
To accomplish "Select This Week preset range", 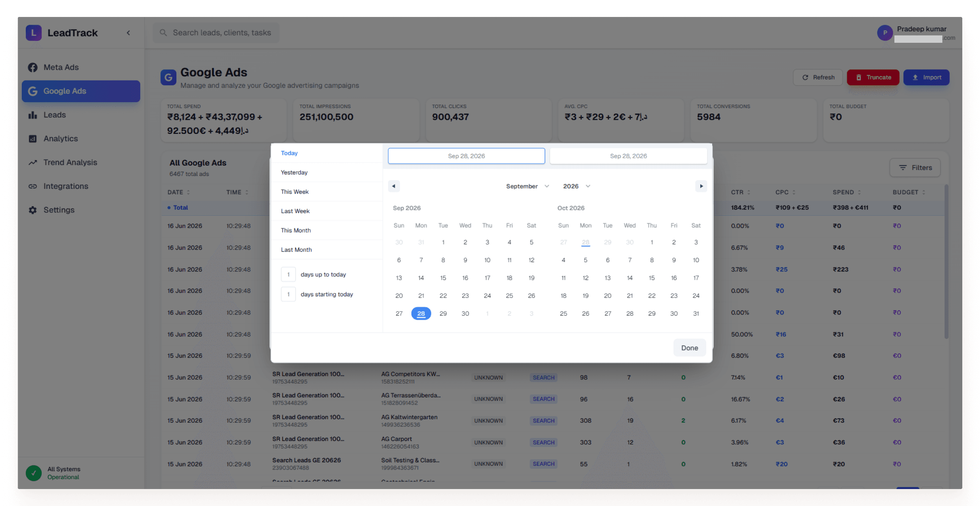I will [x=327, y=192].
